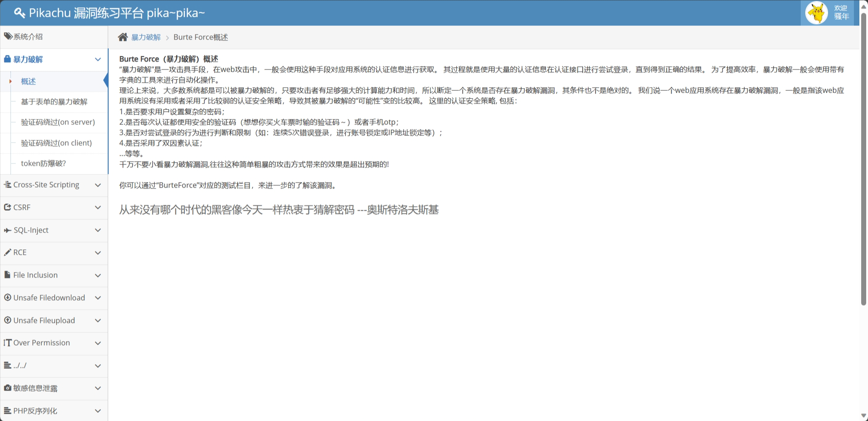Expand the ../../ section chevron

[x=98, y=366]
